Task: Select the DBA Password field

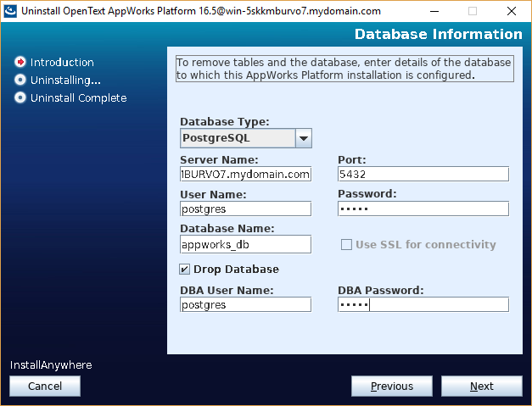Action: (x=423, y=304)
